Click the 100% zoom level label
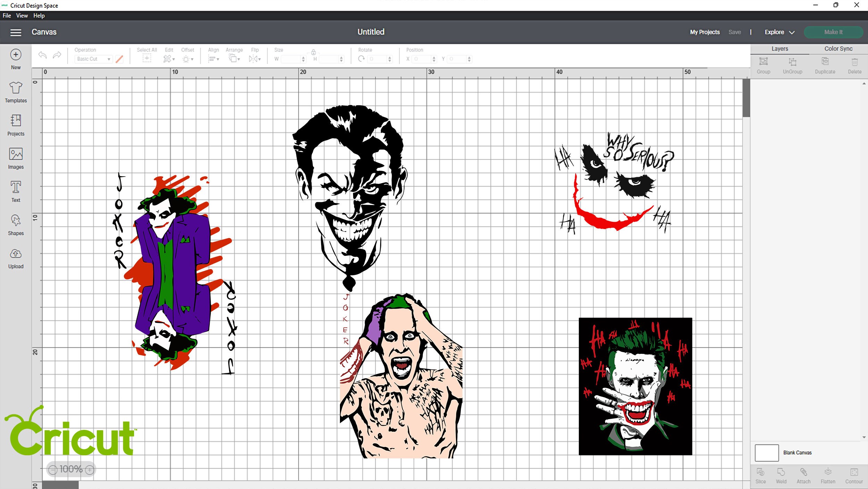The image size is (868, 489). [71, 470]
